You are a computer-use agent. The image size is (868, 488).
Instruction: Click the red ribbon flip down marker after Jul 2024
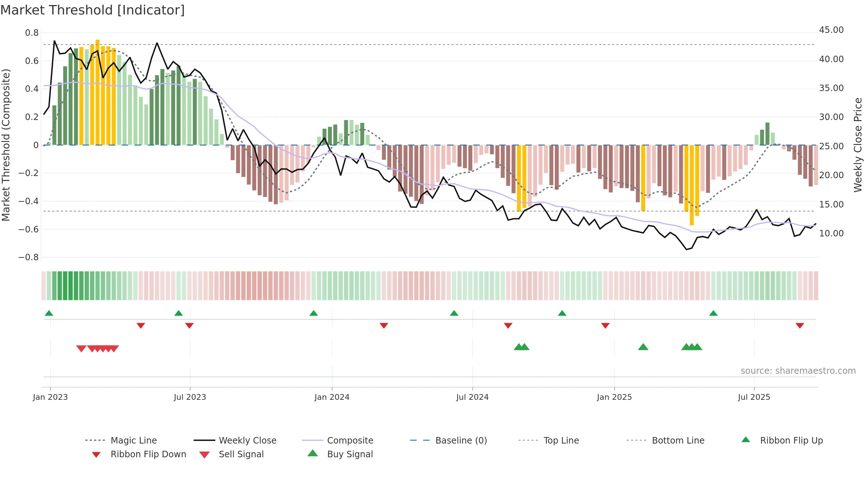click(x=508, y=326)
